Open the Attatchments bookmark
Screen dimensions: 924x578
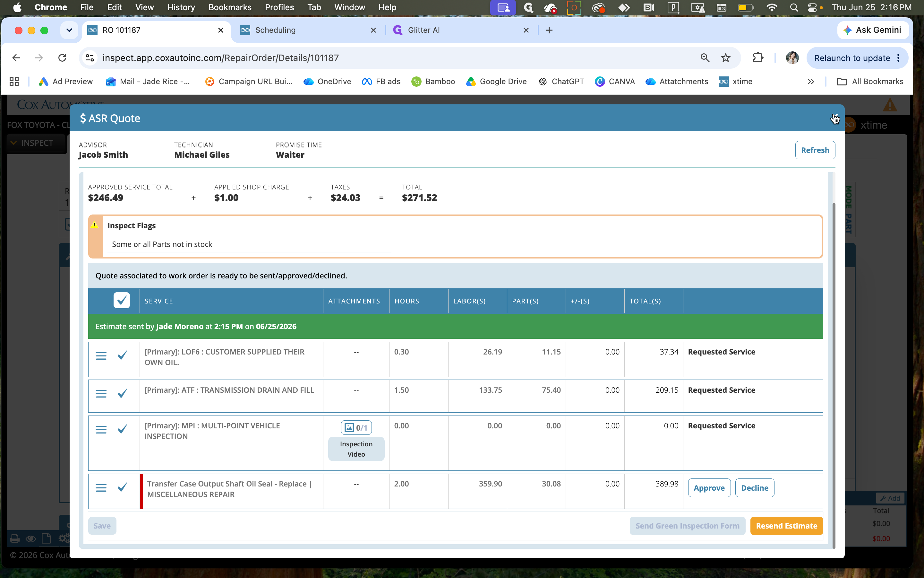677,82
